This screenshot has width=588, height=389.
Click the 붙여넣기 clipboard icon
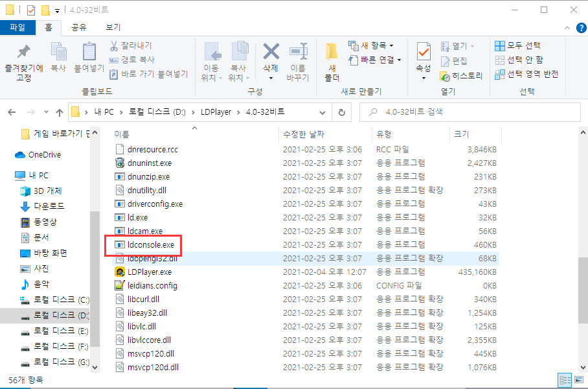point(89,51)
